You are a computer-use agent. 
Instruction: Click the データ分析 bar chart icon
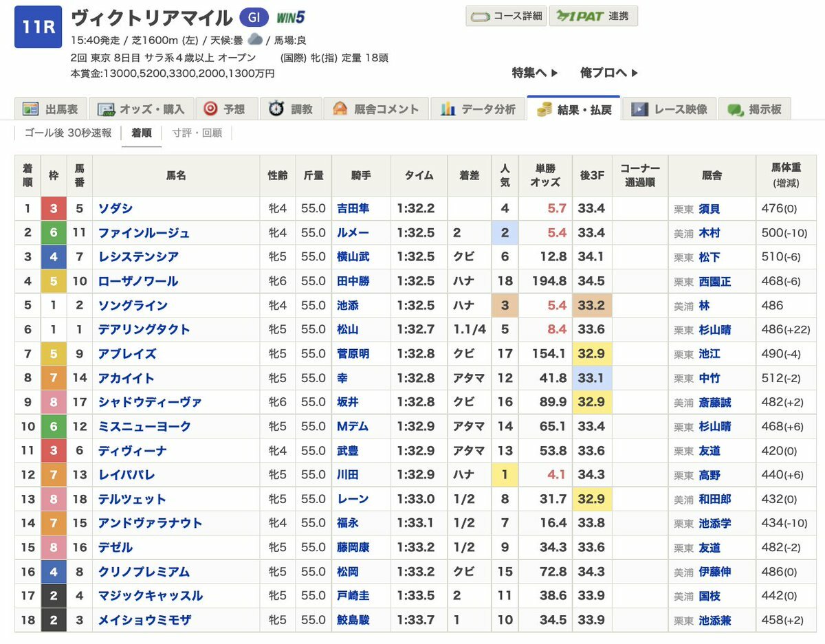[448, 109]
